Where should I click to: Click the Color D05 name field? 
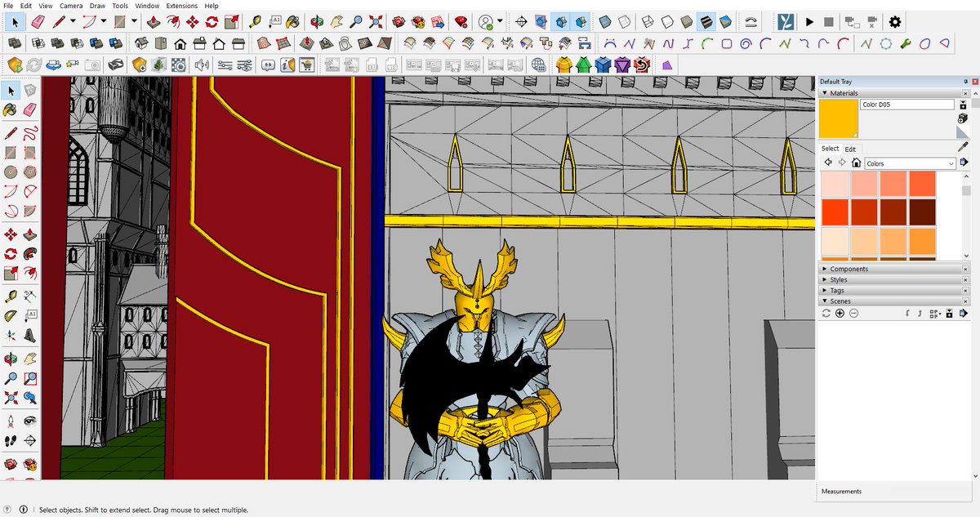click(x=906, y=105)
